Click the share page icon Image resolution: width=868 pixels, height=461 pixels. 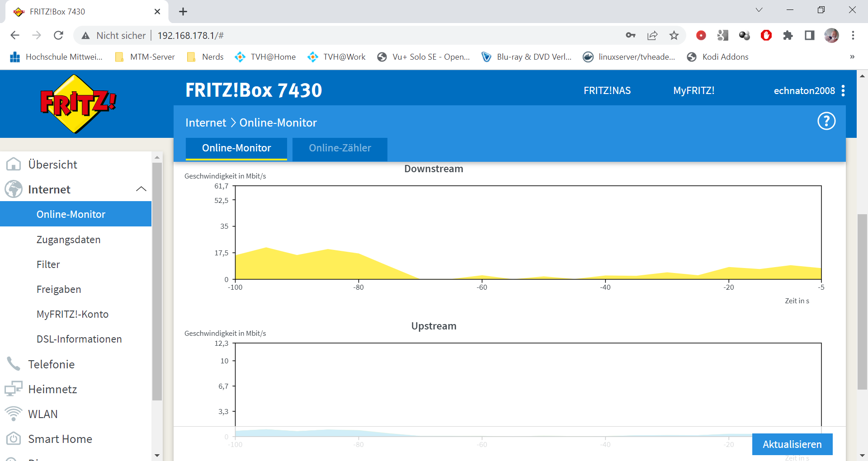point(652,35)
